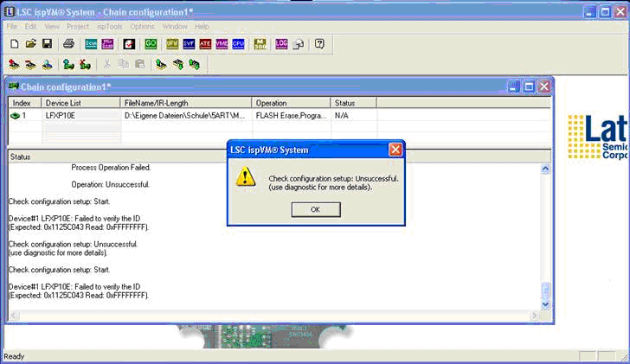Click the purple Plus Scan icon

coord(107,44)
